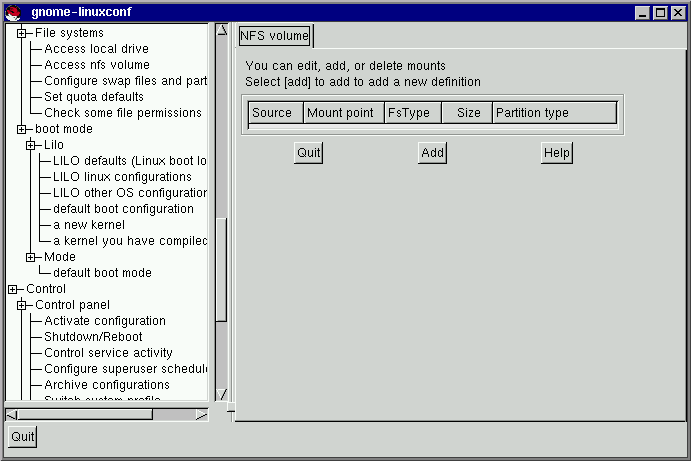Click Quit button in NFS volume panel
The width and height of the screenshot is (691, 461).
coord(308,153)
